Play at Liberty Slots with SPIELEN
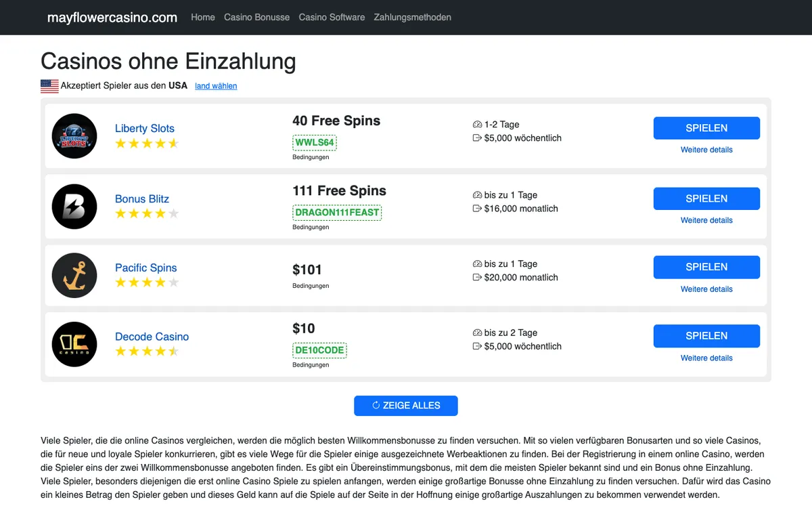812x508 pixels. tap(706, 128)
